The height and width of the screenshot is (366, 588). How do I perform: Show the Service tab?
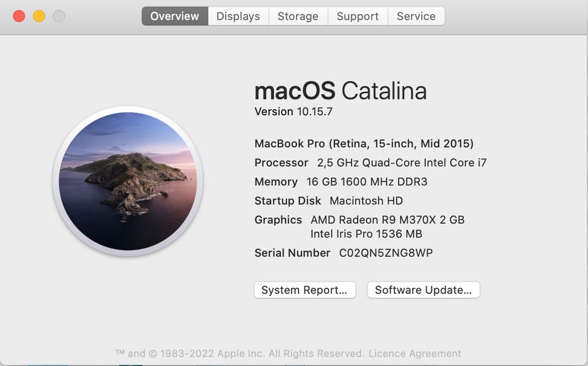(416, 17)
